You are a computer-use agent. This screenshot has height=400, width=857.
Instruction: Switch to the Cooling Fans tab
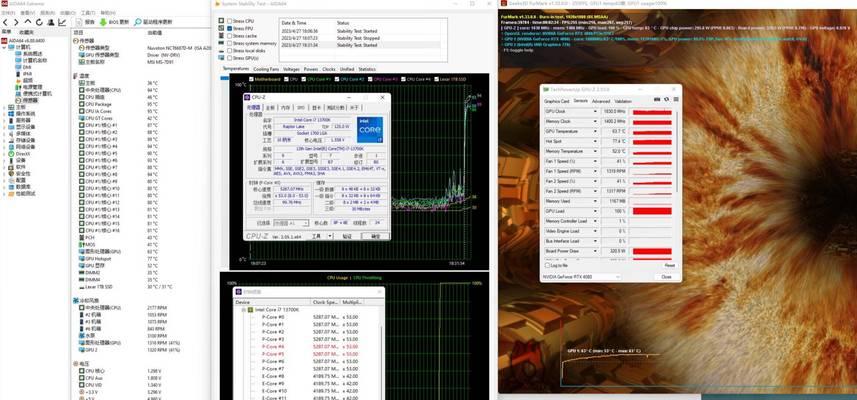266,69
